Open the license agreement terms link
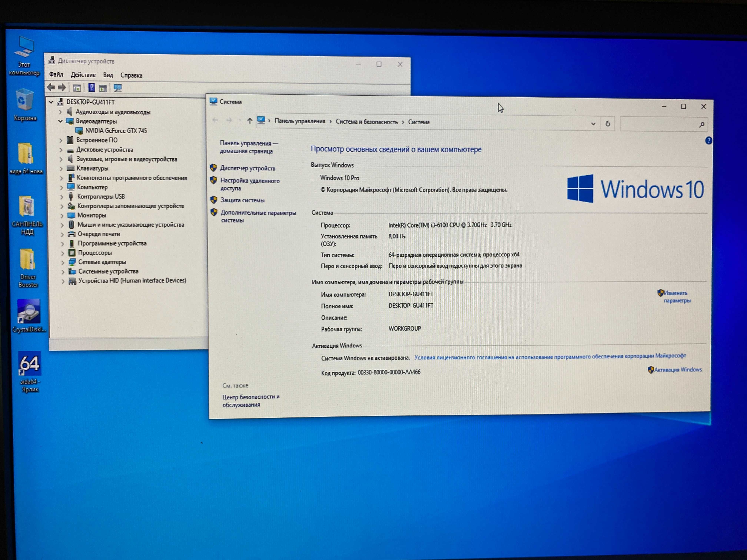This screenshot has height=560, width=747. [550, 356]
